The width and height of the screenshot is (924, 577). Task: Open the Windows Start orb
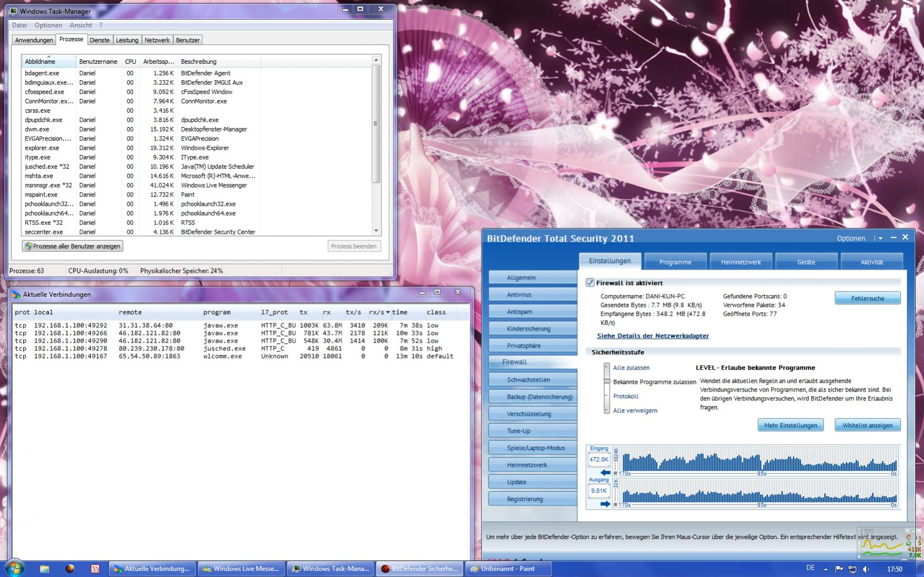coord(14,568)
